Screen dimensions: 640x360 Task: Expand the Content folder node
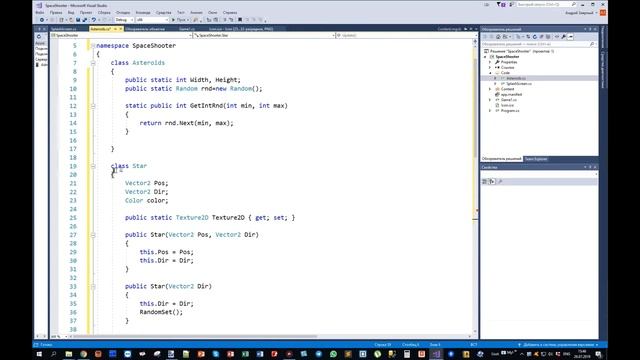(x=490, y=89)
